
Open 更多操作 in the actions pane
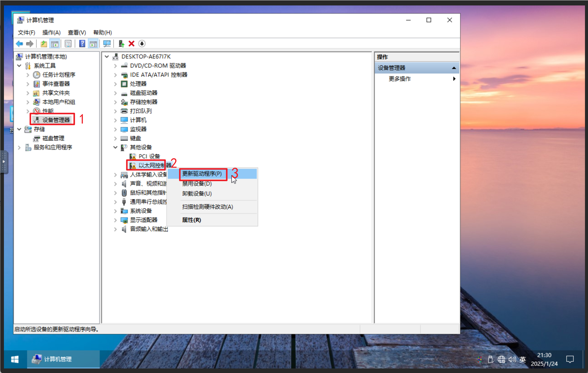point(399,79)
